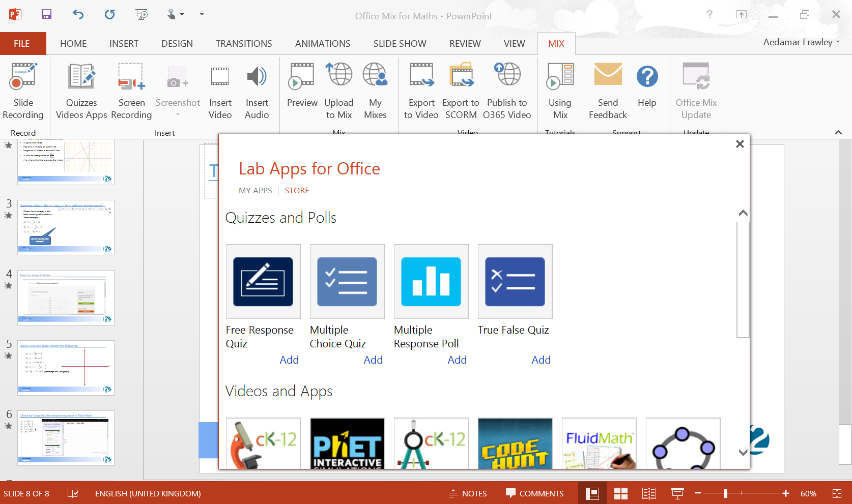Start Slide Recording from the Mix ribbon
852x504 pixels.
pos(23,91)
